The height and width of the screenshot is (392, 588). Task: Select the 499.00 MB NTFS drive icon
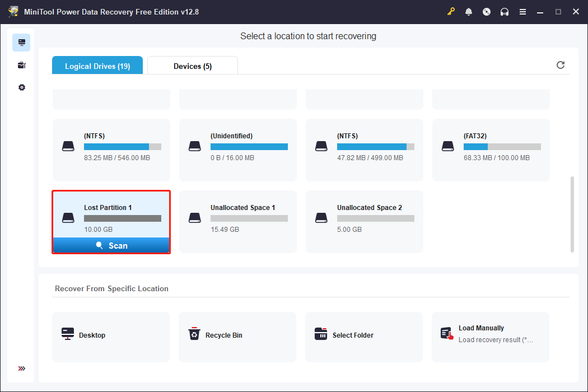[x=321, y=146]
